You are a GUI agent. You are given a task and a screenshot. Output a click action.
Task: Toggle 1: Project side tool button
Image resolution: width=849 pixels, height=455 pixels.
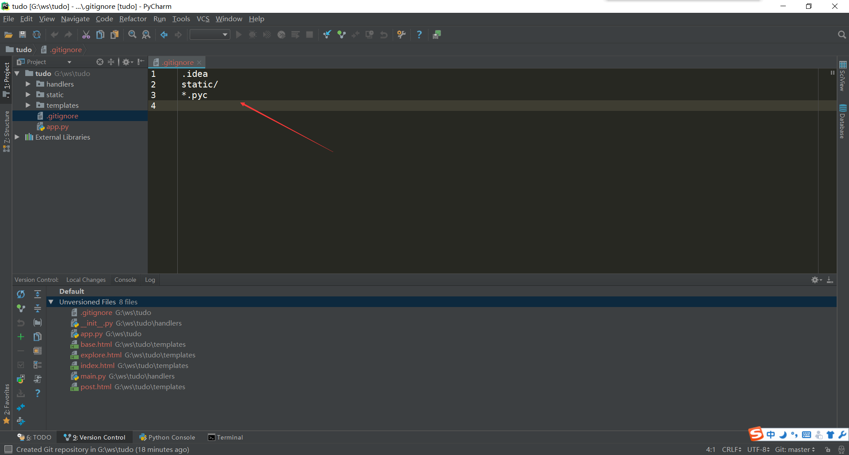pyautogui.click(x=6, y=79)
